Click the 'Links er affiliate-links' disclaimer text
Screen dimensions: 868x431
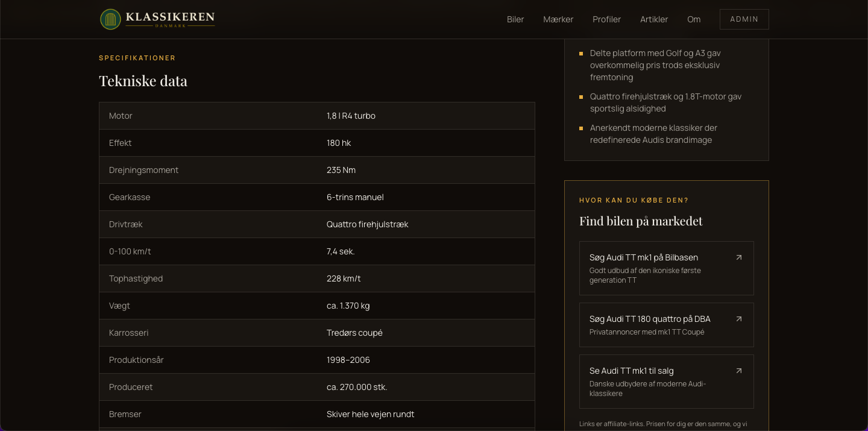click(x=663, y=424)
